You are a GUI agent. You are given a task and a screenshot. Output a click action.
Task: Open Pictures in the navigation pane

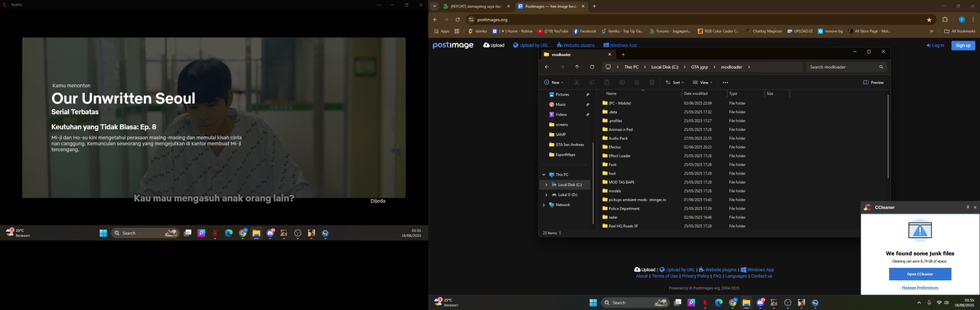[562, 94]
